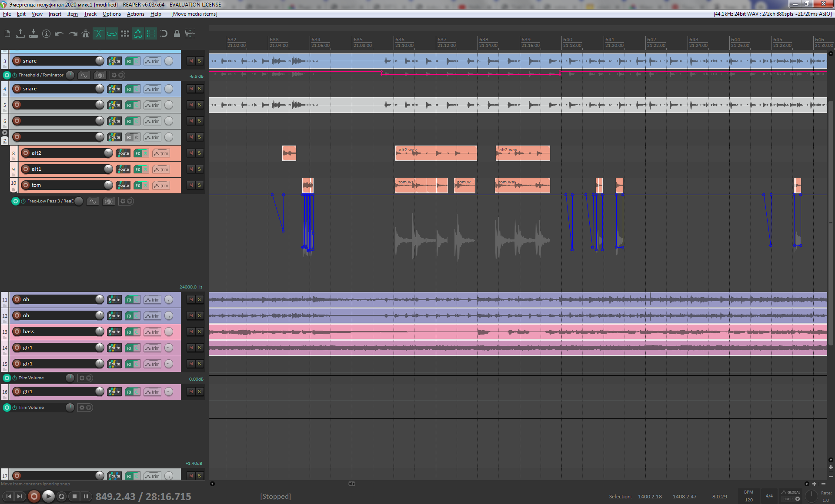Click the New Project toolbar icon
835x504 pixels.
pos(7,33)
